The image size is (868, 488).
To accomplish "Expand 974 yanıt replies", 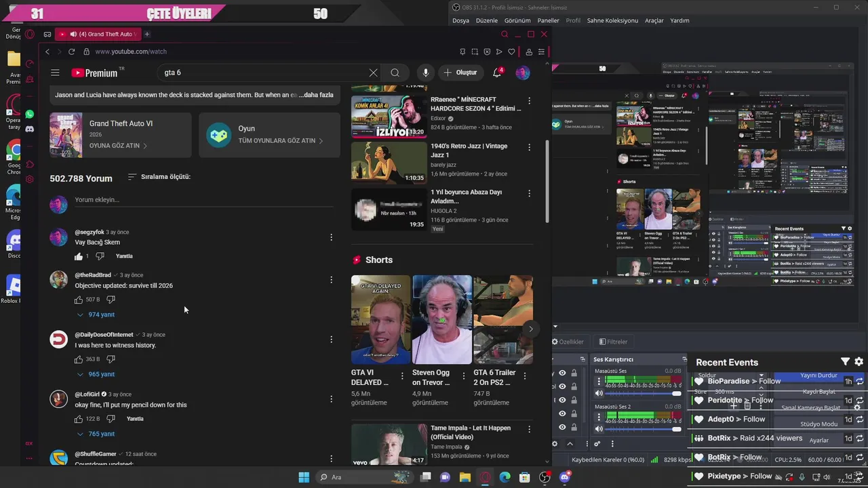I will coord(96,314).
